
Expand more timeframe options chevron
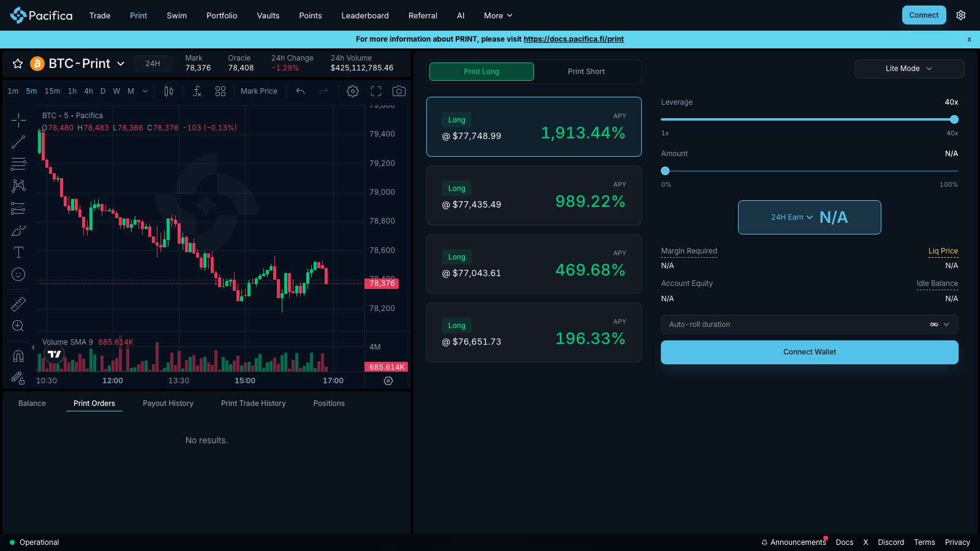point(145,91)
